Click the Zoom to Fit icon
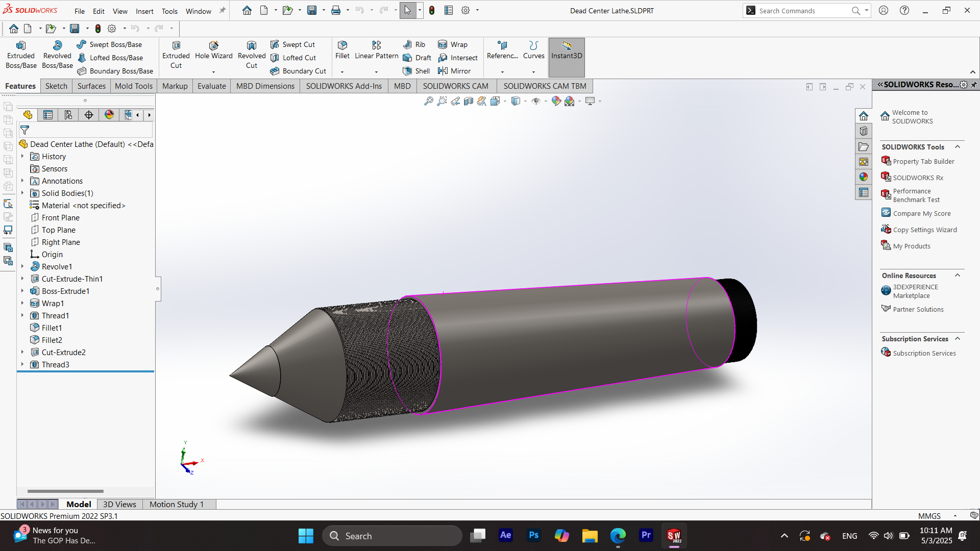980x551 pixels. pos(429,102)
